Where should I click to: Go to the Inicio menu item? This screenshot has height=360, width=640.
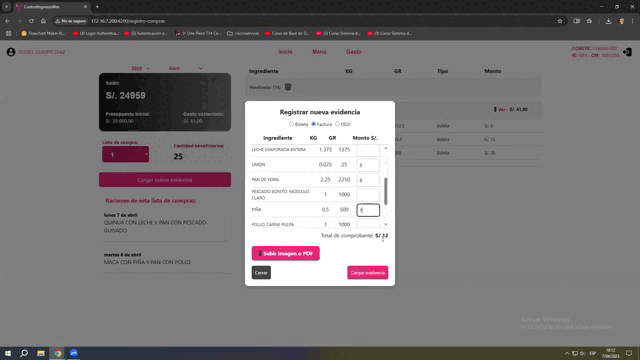285,52
